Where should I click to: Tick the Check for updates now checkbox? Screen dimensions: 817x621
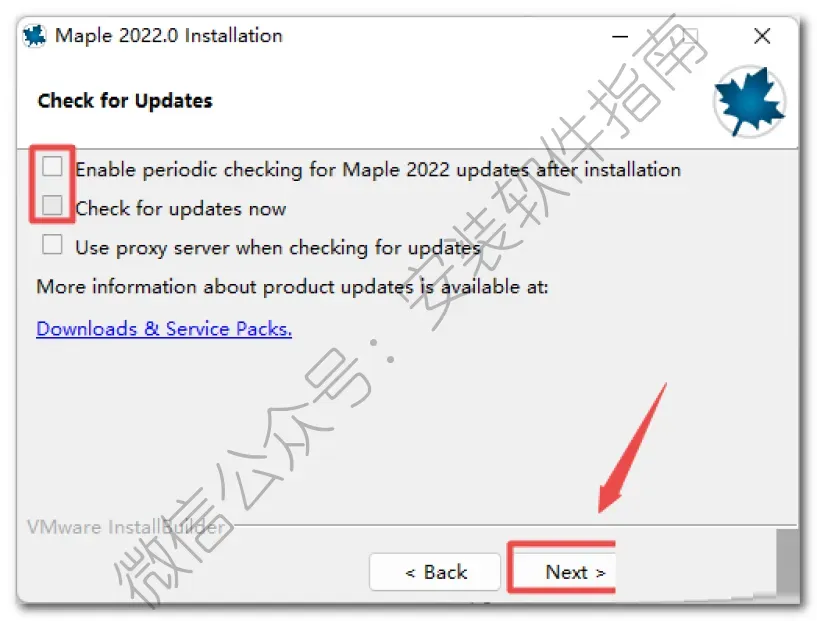(x=52, y=205)
